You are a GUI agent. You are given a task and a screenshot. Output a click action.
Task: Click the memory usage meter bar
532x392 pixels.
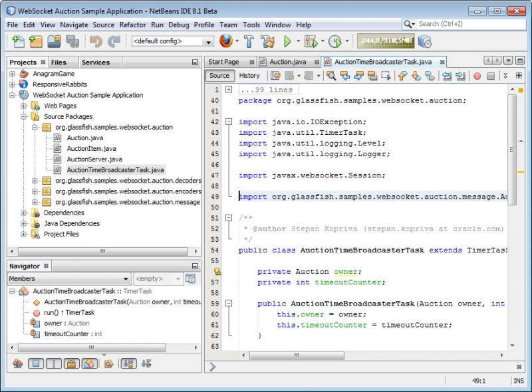click(386, 41)
